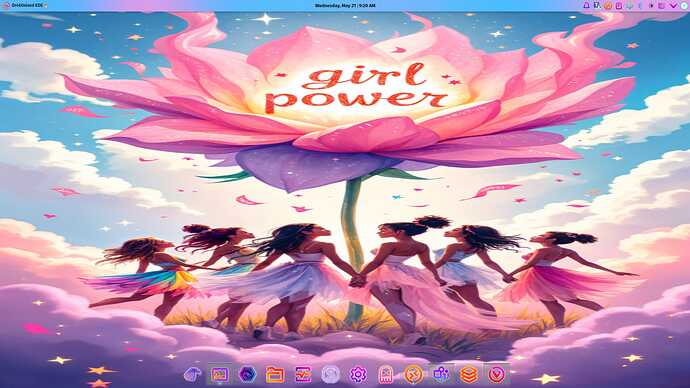This screenshot has width=690, height=388.
Task: Open the notification bell in top panel
Action: tap(586, 6)
